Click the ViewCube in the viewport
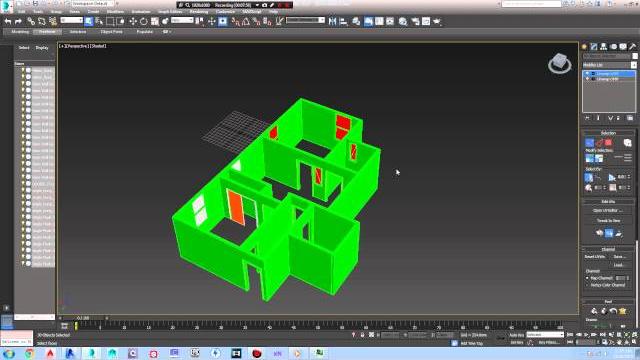 coord(560,63)
